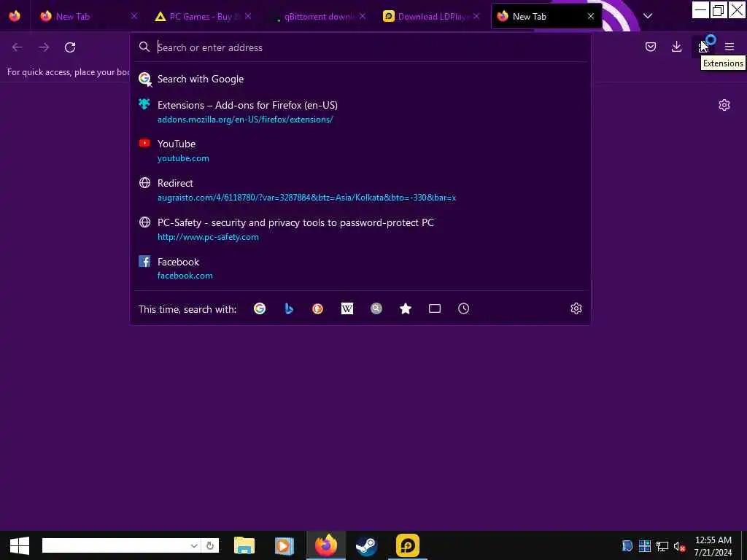Open clock showing 12:55 AM
Image resolution: width=747 pixels, height=560 pixels.
coord(713,545)
